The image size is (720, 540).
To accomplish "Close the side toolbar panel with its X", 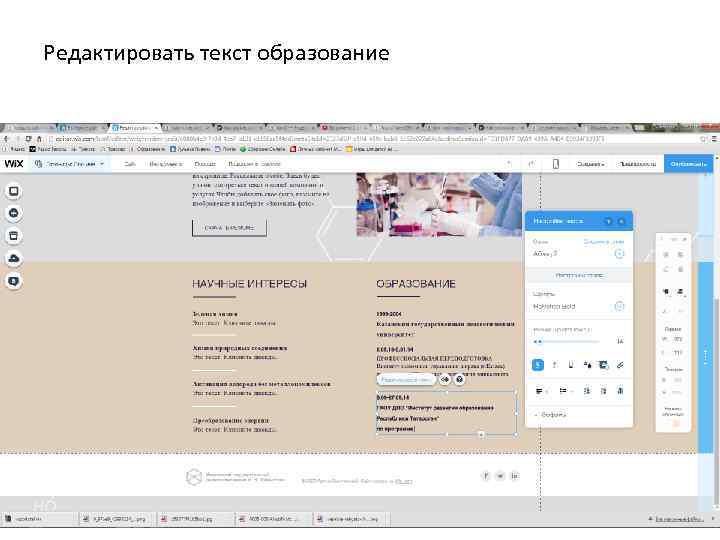I will click(684, 239).
